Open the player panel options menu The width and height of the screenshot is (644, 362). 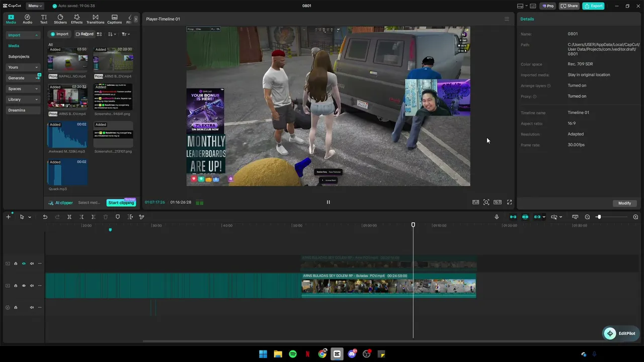pos(507,19)
